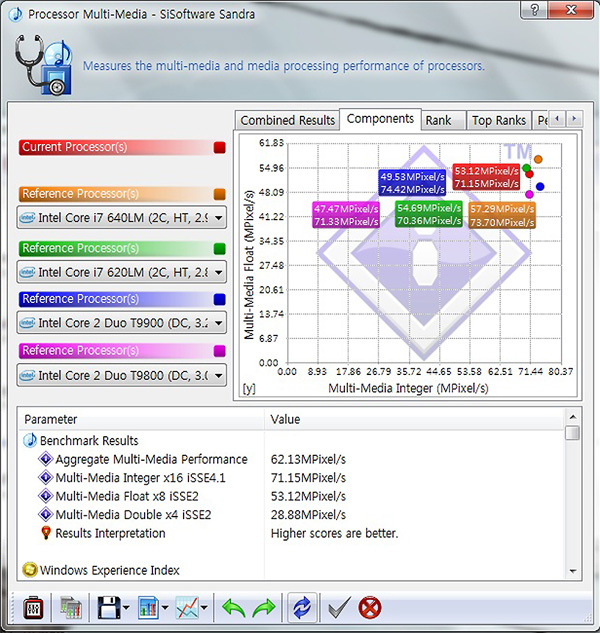The height and width of the screenshot is (633, 600).
Task: Click the line graph view icon
Action: 187,608
